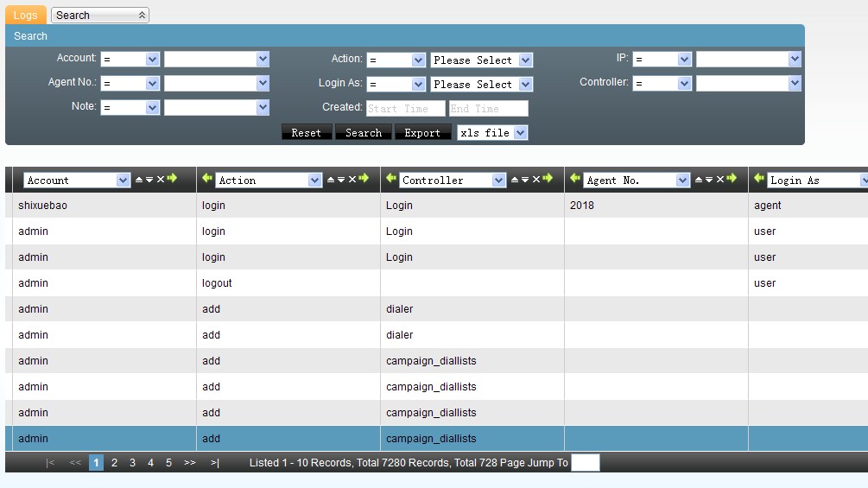
Task: Click the Reset button in search form
Action: point(307,132)
